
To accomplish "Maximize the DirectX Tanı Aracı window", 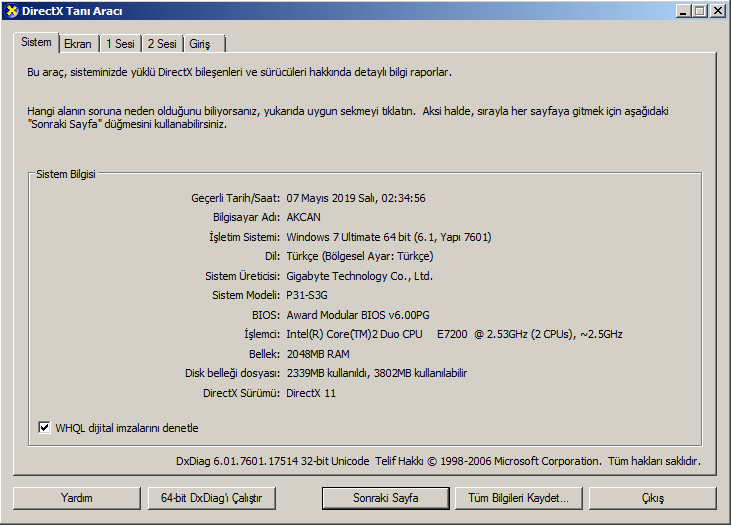I will point(700,11).
